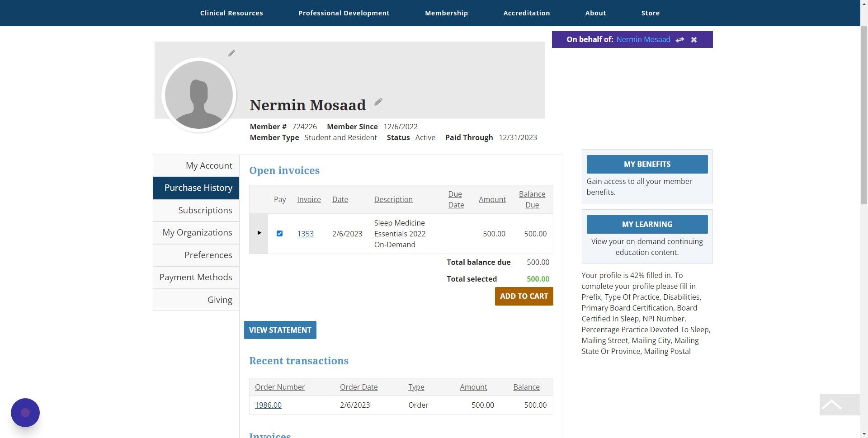Switch to the Subscriptions tab
The image size is (868, 438).
(196, 210)
